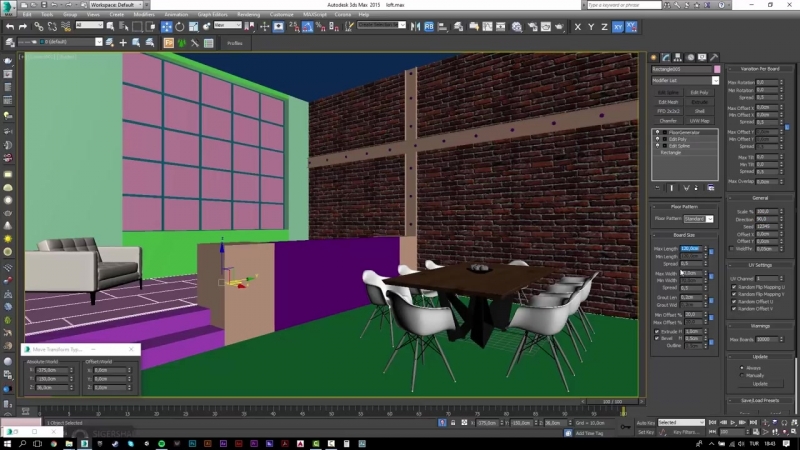Activate the Unlink Selection tool
Screen dimensions: 800x450
52,27
